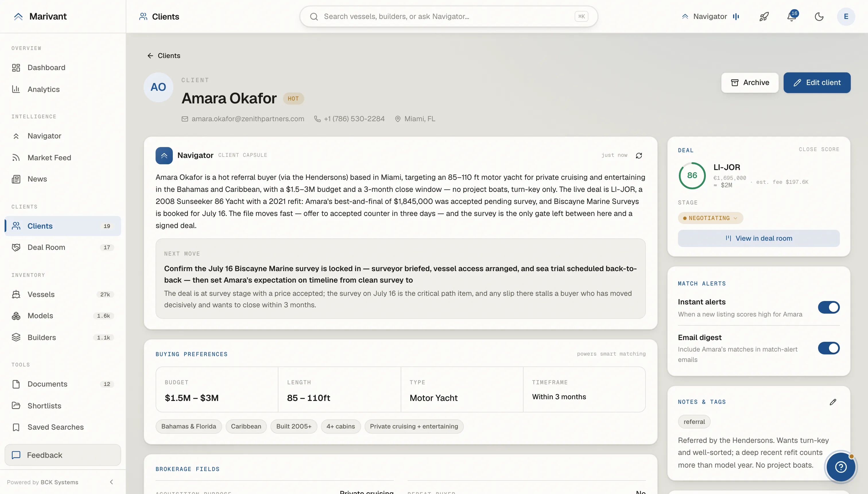The height and width of the screenshot is (494, 868).
Task: Click the rocket launch icon
Action: pos(764,16)
